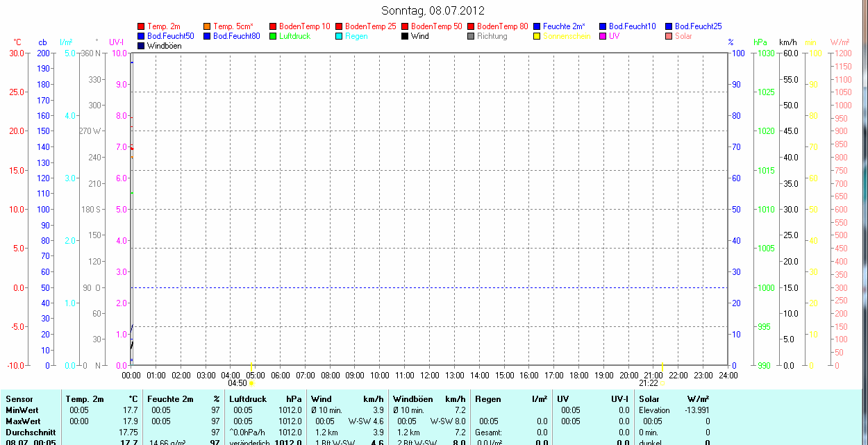
Task: Click the 21:22 sunset marker
Action: point(662,383)
